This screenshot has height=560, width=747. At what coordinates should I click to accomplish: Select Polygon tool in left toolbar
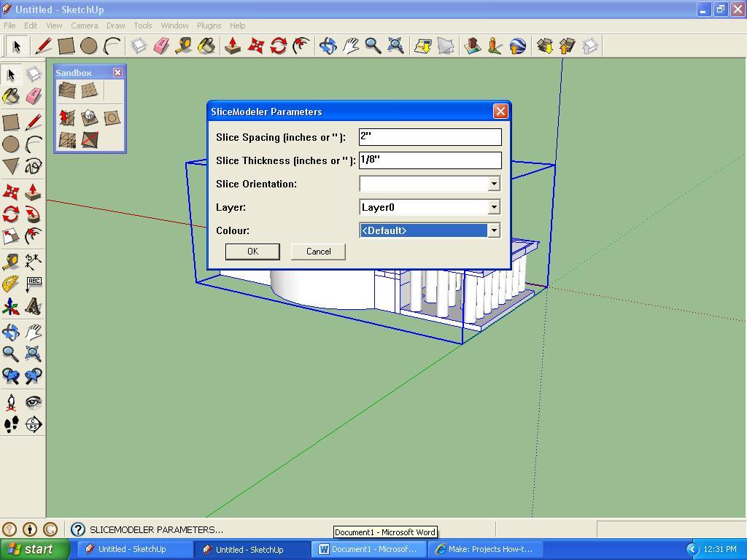11,166
